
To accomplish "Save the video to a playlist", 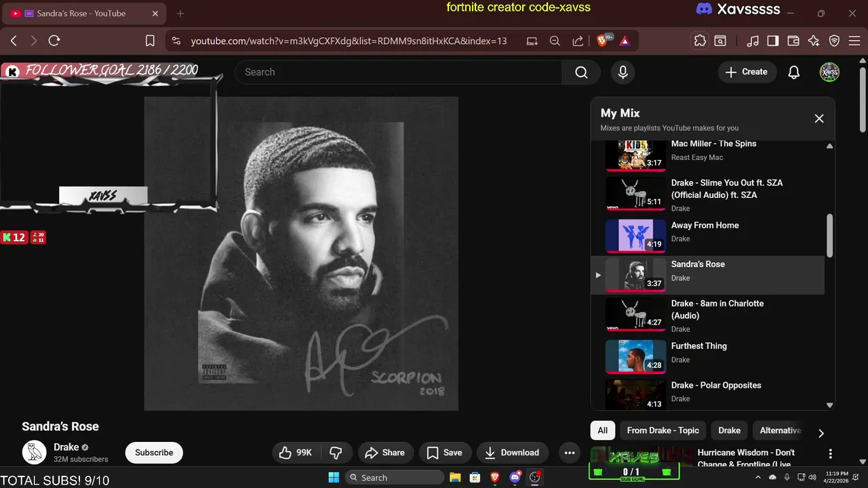I will click(x=445, y=453).
